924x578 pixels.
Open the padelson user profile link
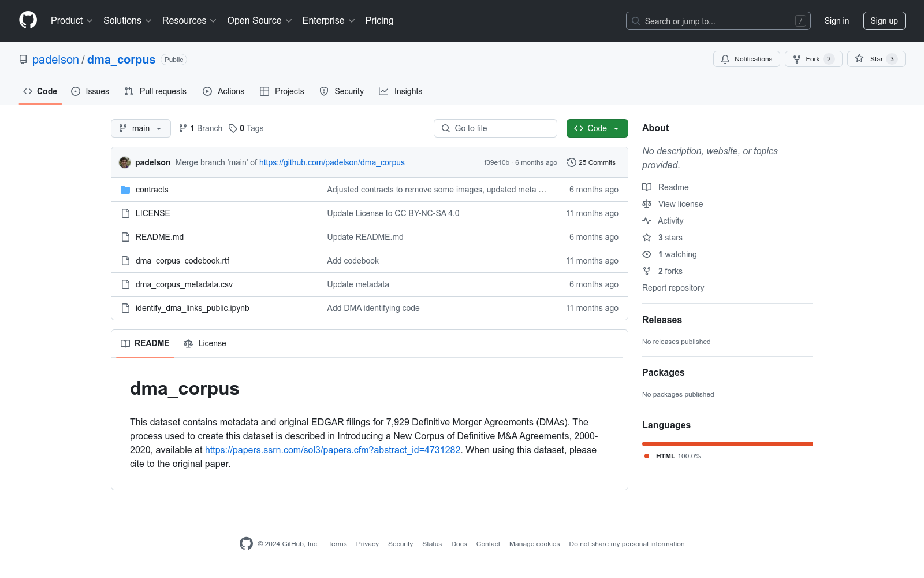pyautogui.click(x=55, y=60)
